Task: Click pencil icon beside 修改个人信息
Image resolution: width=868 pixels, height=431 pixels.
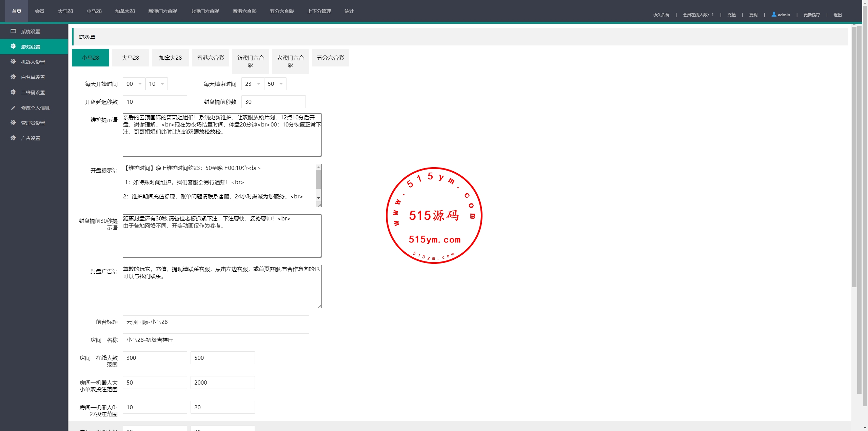Action: coord(13,107)
